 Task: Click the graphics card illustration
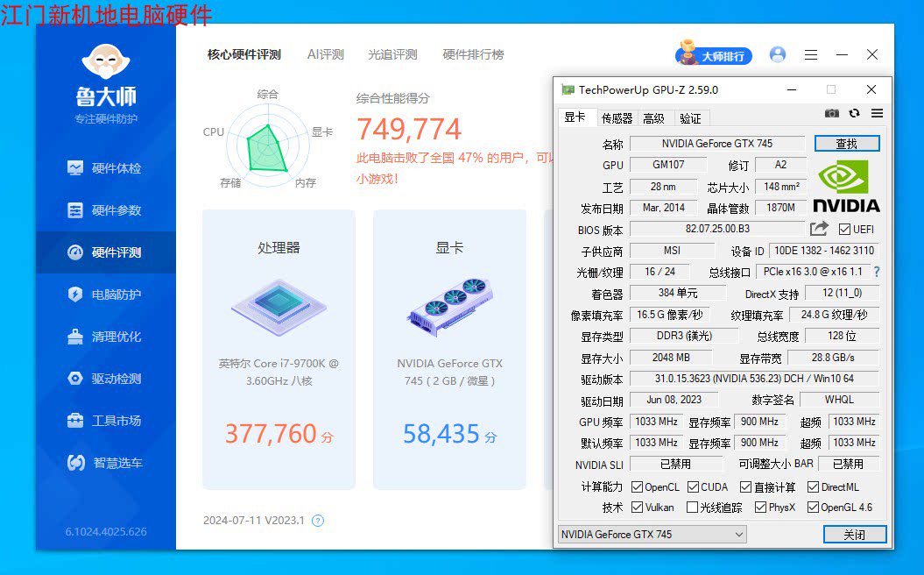click(x=449, y=307)
